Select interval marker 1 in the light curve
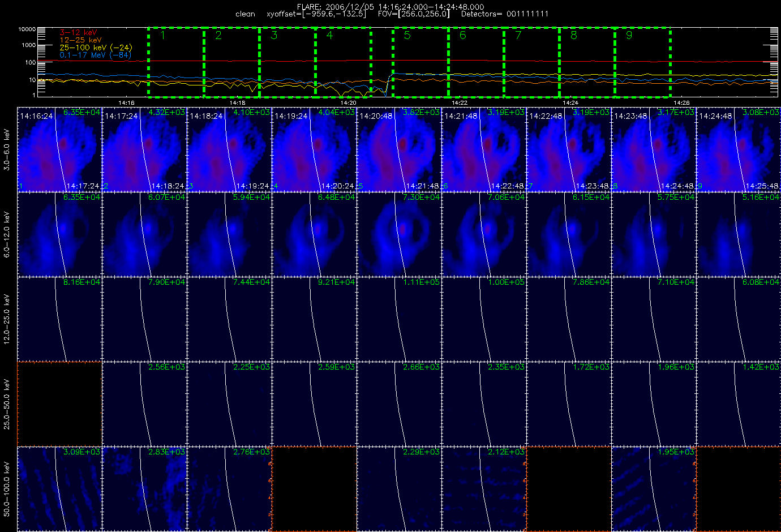Viewport: 781px width, 532px height. 163,35
